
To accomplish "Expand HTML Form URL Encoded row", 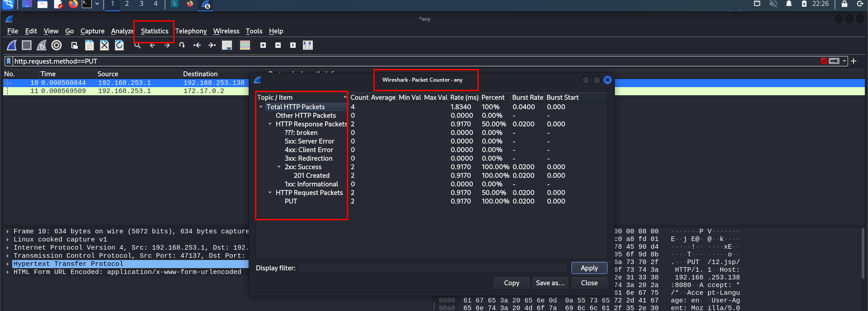I will click(8, 272).
